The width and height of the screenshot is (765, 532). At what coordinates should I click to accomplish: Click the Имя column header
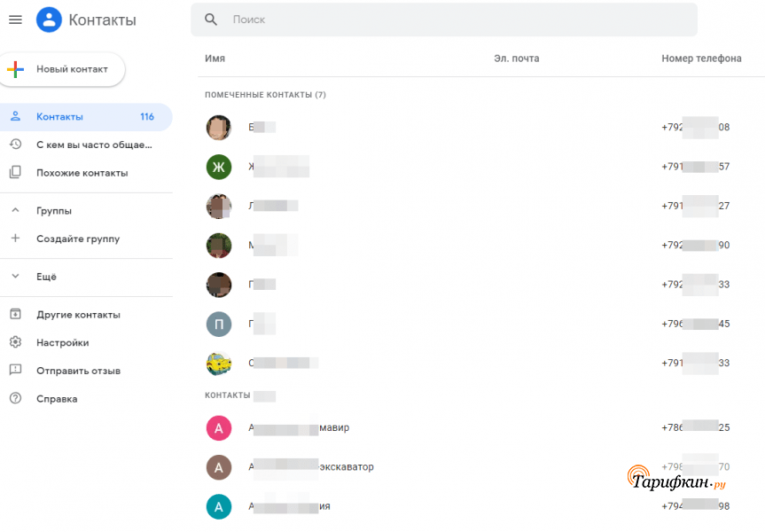[215, 59]
